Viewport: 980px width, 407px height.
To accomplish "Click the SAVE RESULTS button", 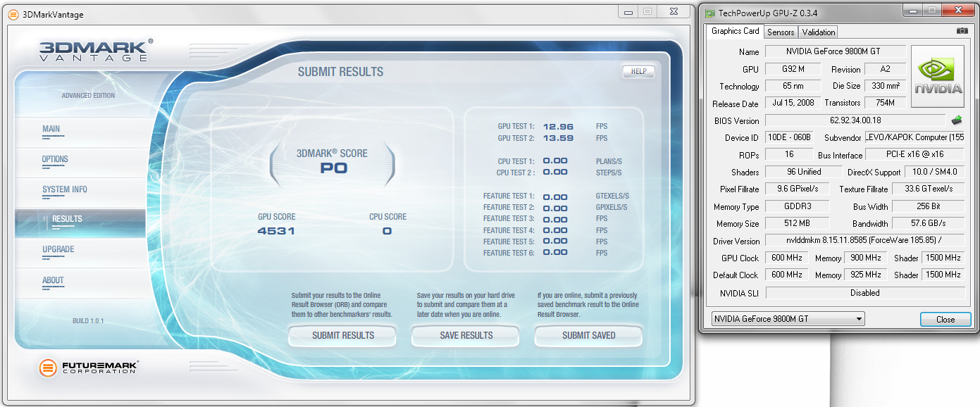I will (466, 336).
